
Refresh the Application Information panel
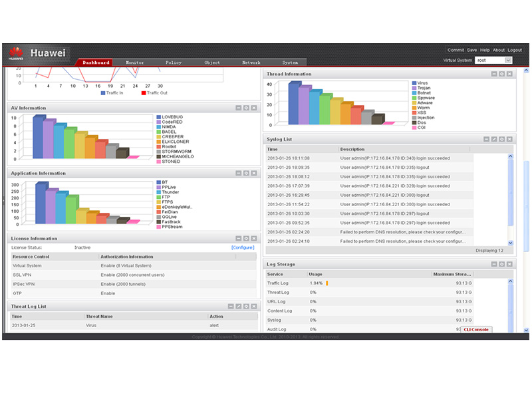pos(246,173)
